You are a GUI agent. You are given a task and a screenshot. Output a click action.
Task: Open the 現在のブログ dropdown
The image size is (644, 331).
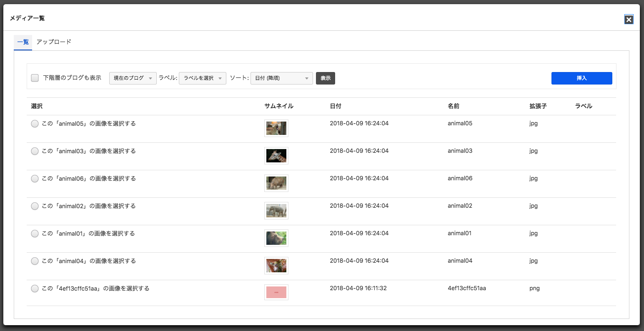click(x=133, y=78)
